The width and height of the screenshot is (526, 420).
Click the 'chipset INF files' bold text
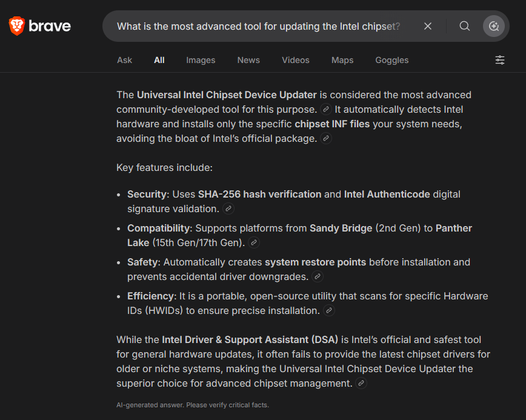332,124
